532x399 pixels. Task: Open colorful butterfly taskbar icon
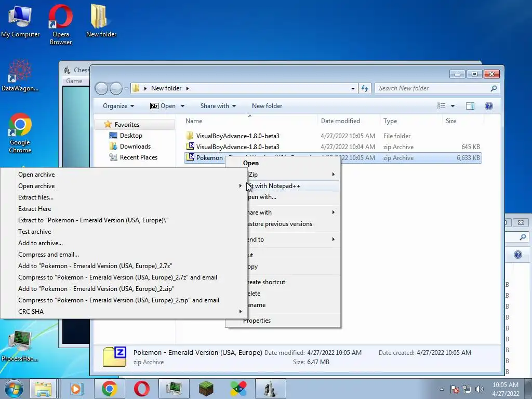238,389
